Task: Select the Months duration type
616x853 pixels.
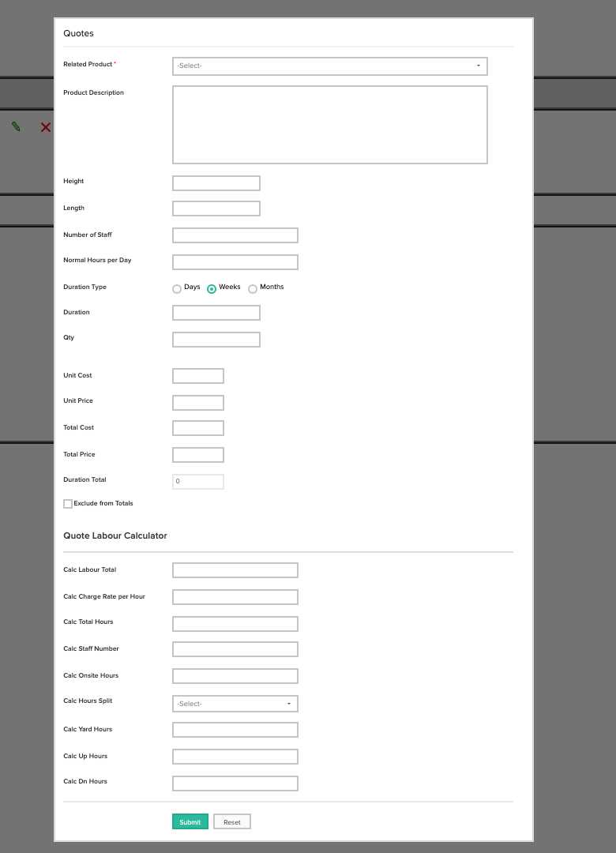Action: tap(253, 289)
